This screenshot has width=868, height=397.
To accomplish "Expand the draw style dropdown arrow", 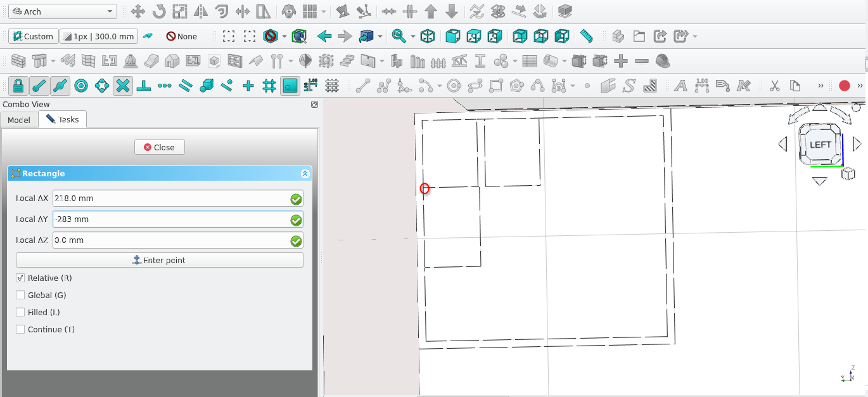I will [x=284, y=37].
